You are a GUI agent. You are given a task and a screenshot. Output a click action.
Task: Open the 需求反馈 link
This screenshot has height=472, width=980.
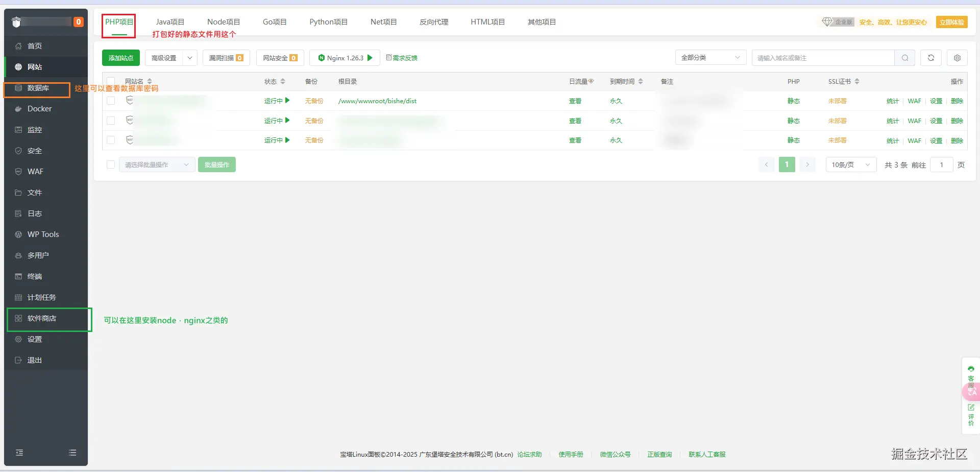click(402, 58)
